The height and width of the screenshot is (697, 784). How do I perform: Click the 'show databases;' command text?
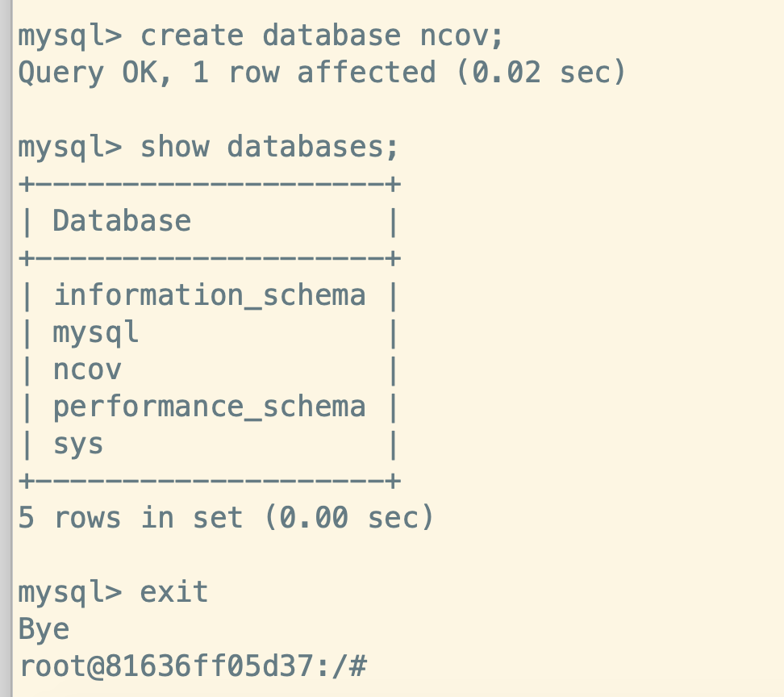click(269, 147)
